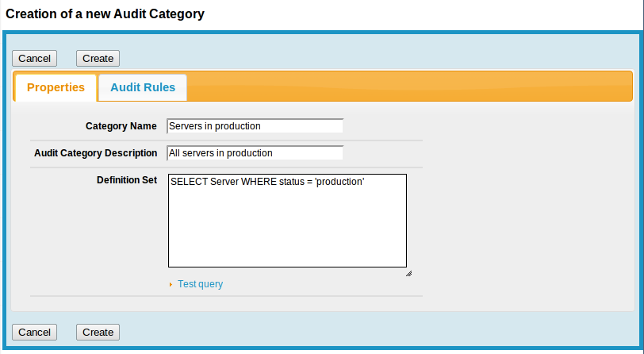
Task: Click the 'Creation of a new Audit Category' heading
Action: 105,14
